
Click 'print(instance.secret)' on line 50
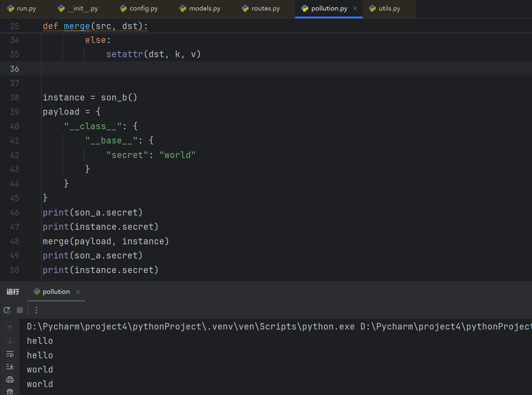point(101,270)
